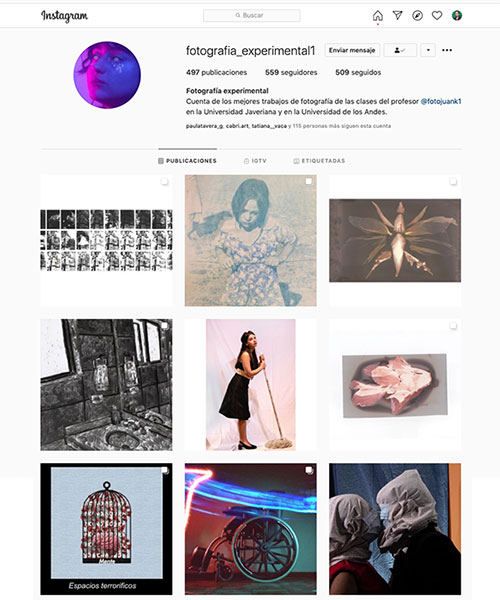
Task: Open your profile avatar in top bar
Action: (x=457, y=16)
